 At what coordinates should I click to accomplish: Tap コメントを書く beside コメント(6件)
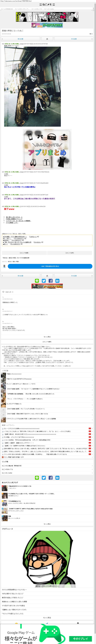[24, 253]
